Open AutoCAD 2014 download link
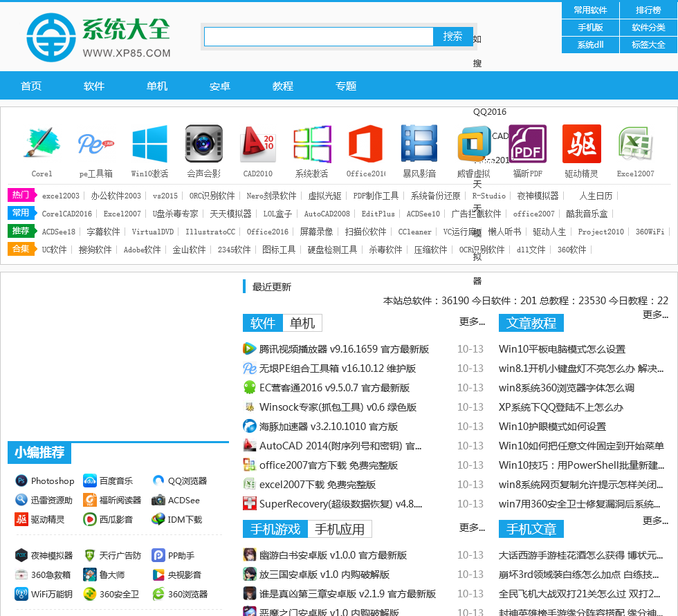This screenshot has height=616, width=678. [340, 445]
